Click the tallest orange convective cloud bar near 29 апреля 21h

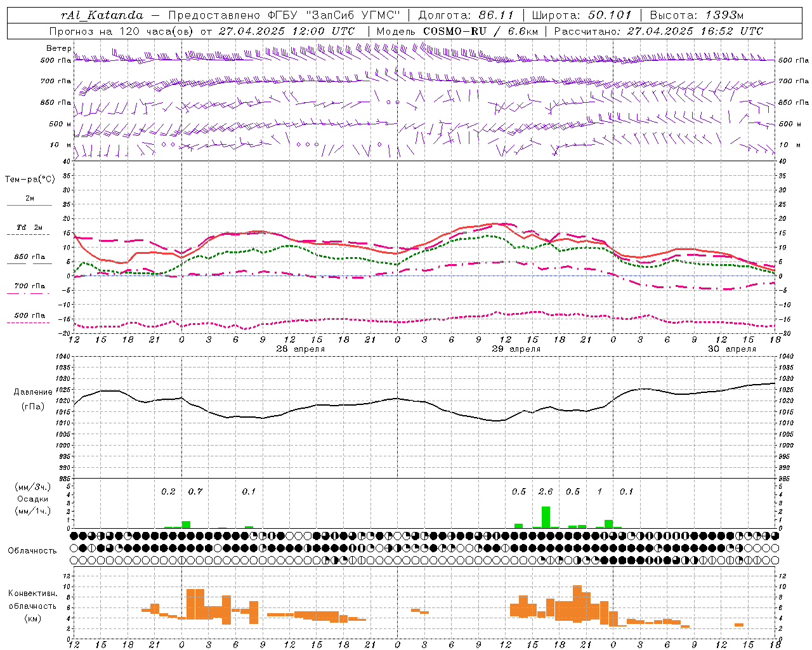(577, 604)
